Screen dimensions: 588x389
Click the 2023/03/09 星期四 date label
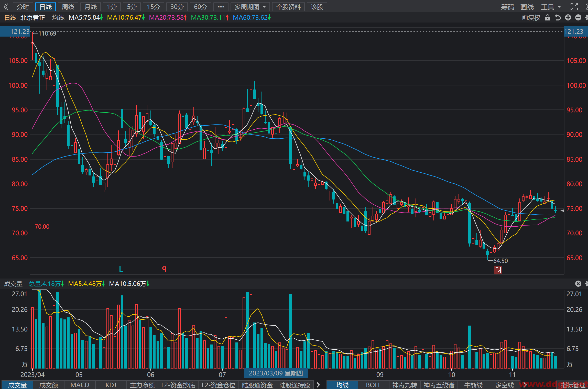click(276, 373)
